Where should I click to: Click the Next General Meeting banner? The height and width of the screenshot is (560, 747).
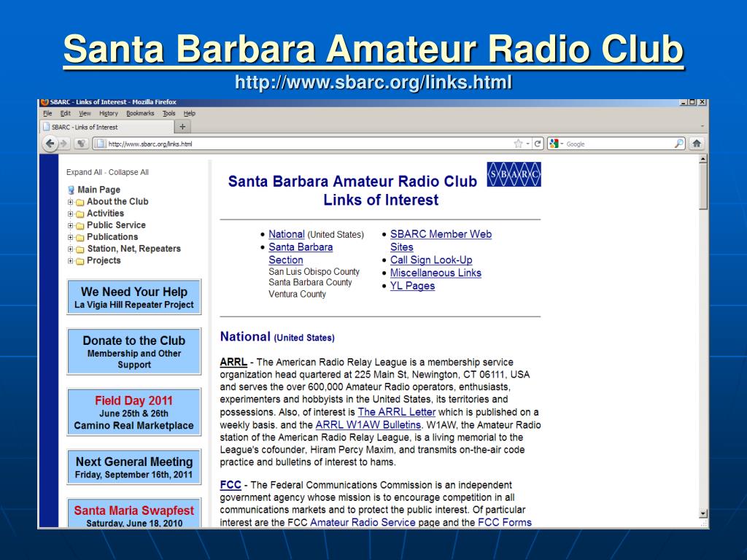pyautogui.click(x=134, y=467)
